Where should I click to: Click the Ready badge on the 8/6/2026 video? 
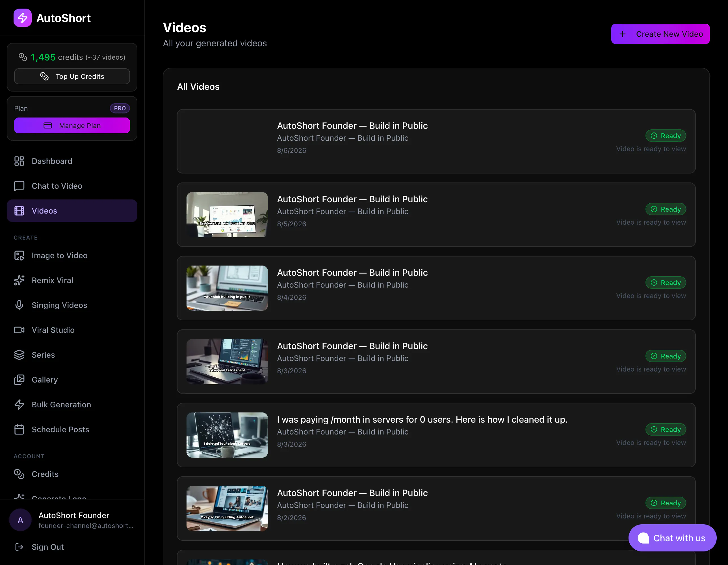point(666,136)
